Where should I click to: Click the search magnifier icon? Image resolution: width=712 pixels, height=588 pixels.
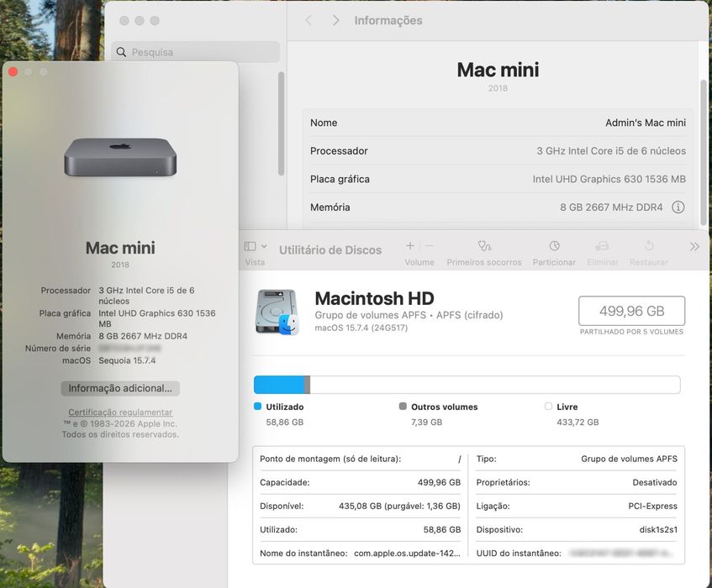point(121,52)
